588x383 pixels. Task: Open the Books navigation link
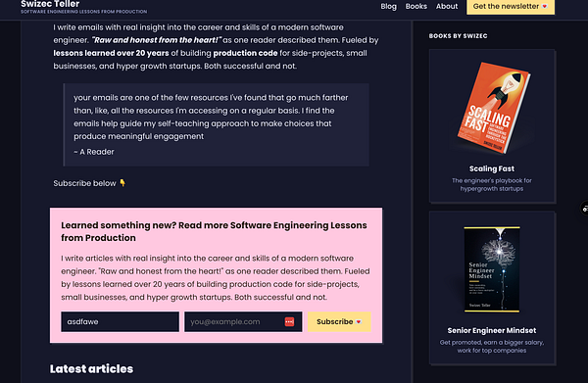416,7
